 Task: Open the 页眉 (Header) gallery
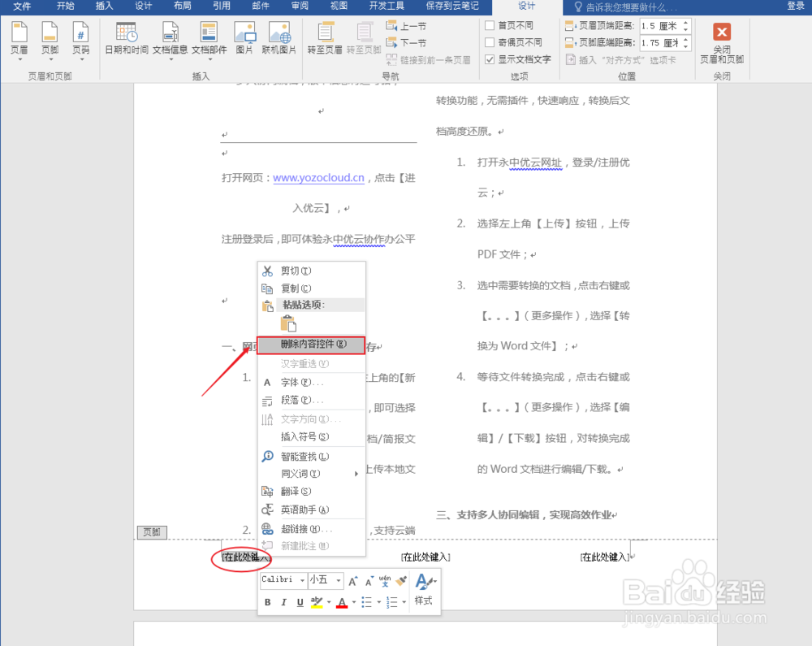[19, 41]
